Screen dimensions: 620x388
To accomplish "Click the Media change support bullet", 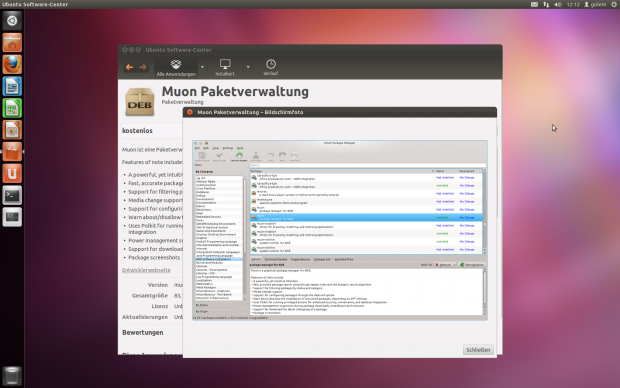I will (x=155, y=200).
